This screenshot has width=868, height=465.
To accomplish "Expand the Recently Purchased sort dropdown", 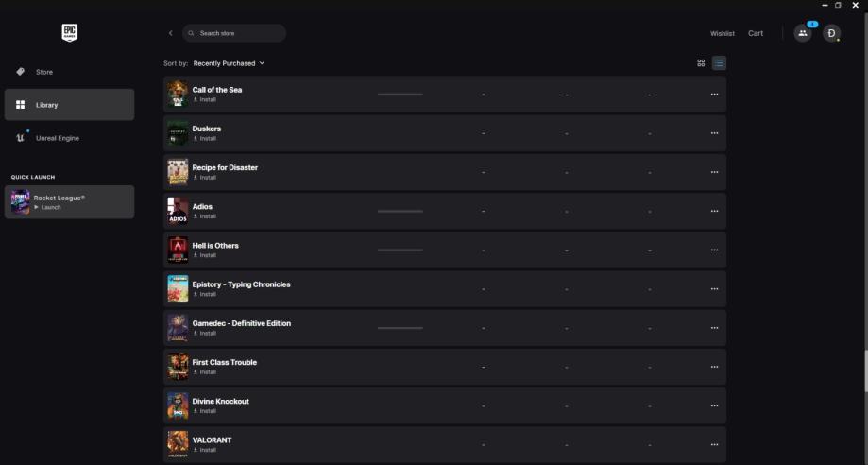I will click(x=229, y=63).
